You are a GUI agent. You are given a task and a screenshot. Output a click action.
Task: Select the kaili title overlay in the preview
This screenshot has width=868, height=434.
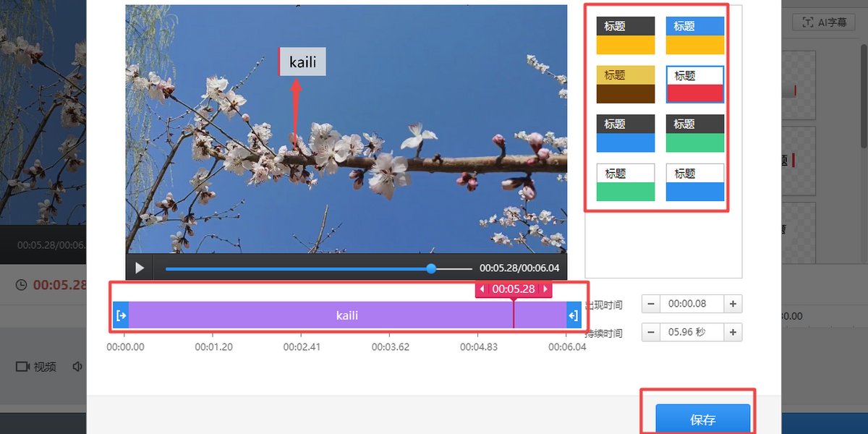tap(302, 61)
